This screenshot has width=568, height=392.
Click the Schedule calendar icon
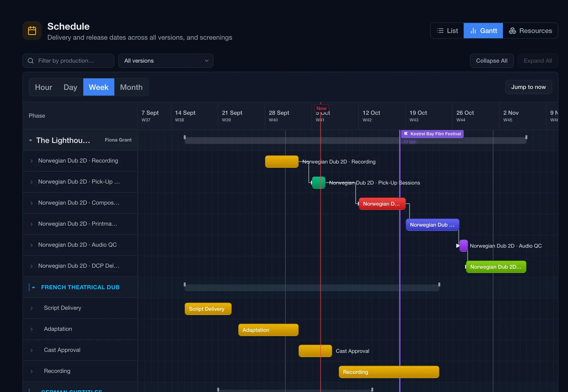32,31
